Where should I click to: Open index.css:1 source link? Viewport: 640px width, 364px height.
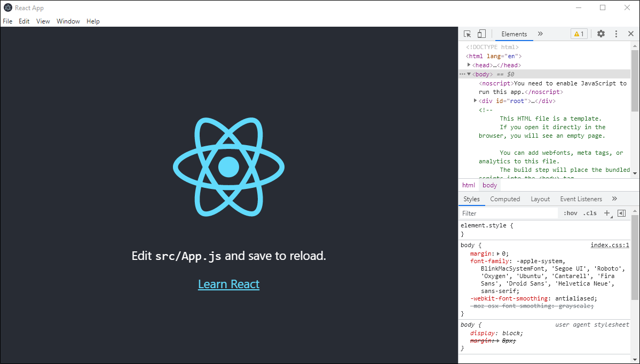click(x=610, y=245)
